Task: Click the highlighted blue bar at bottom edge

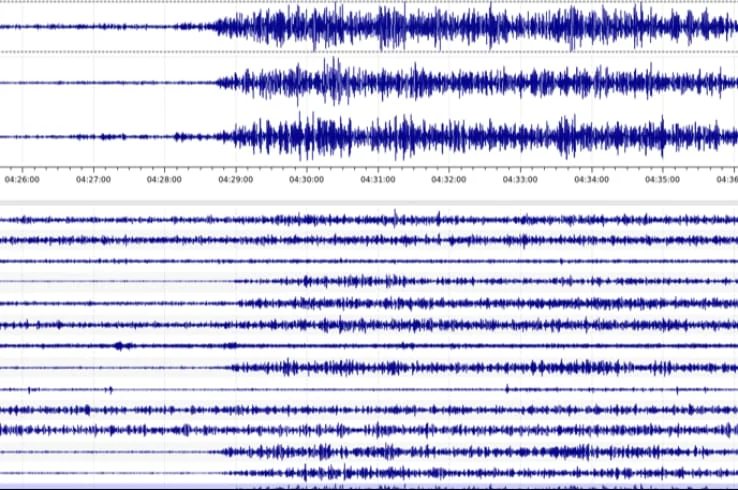Action: (369, 487)
